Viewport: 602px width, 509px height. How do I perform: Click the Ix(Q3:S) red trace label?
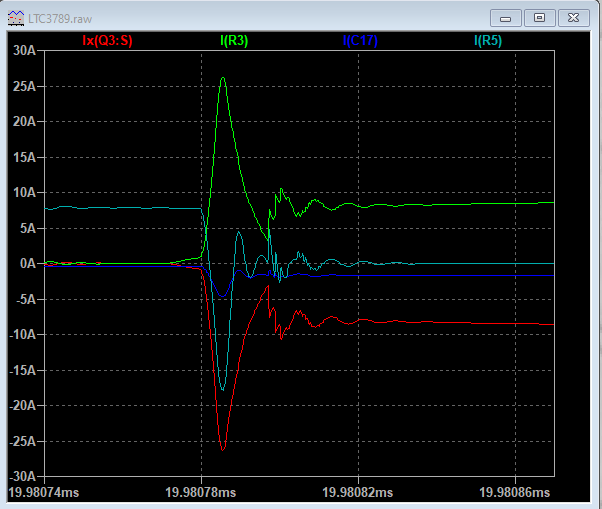pos(107,40)
